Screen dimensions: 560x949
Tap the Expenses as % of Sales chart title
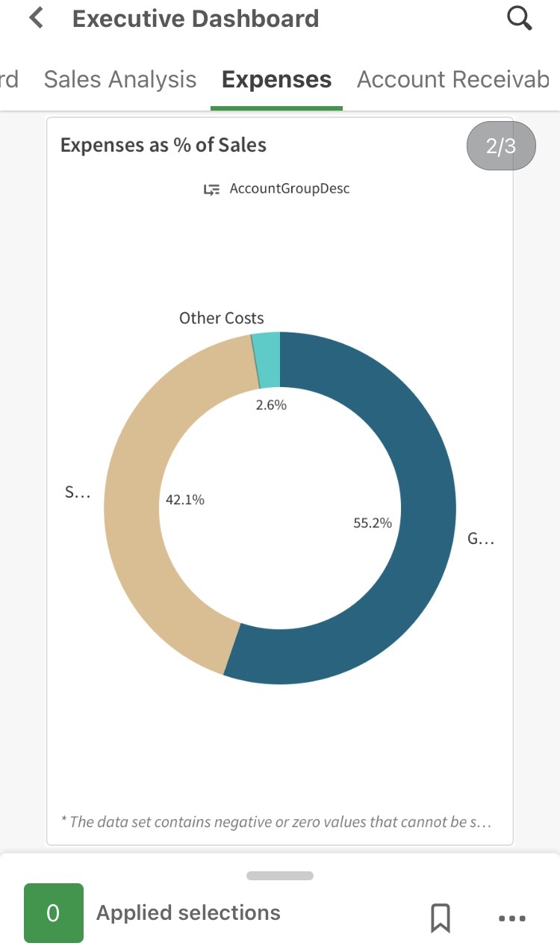coord(163,145)
